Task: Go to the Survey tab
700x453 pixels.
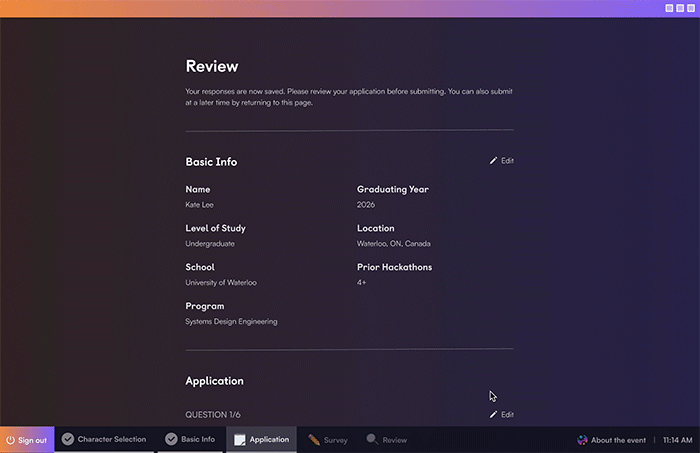Action: pos(328,440)
